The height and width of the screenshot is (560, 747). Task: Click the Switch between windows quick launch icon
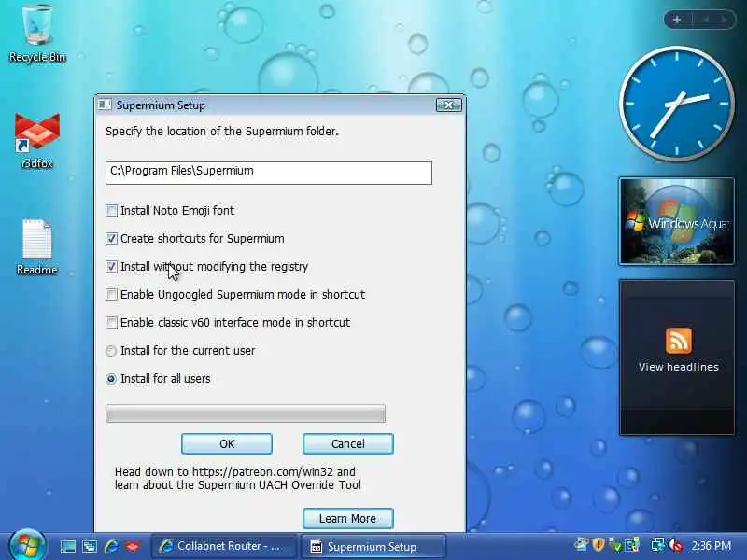coord(89,546)
